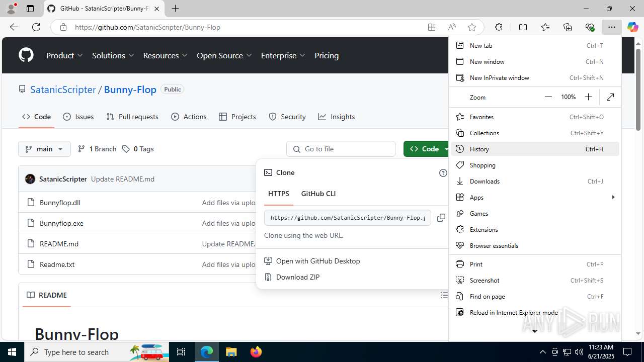Switch to the HTTPS clone tab
This screenshot has height=362, width=644.
pos(279,194)
